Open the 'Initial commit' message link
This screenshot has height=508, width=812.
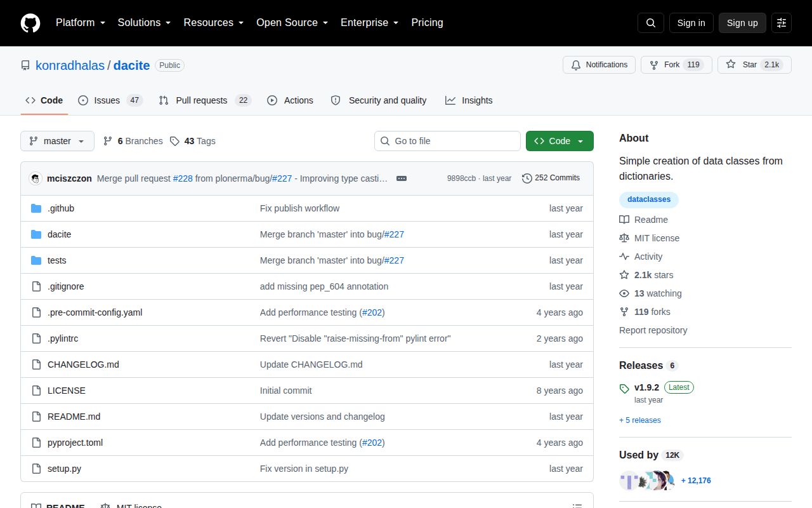[x=285, y=391]
